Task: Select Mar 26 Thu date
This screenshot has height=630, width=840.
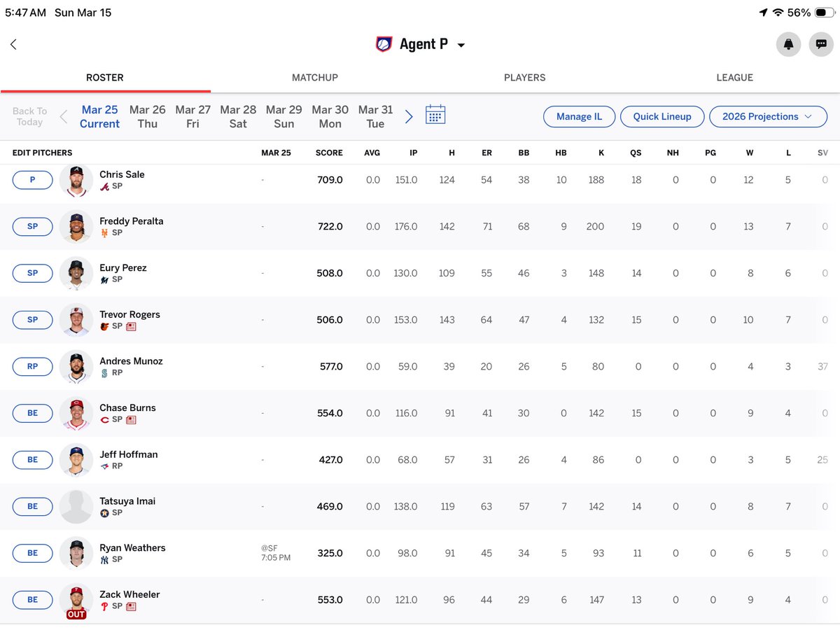Action: pos(148,116)
